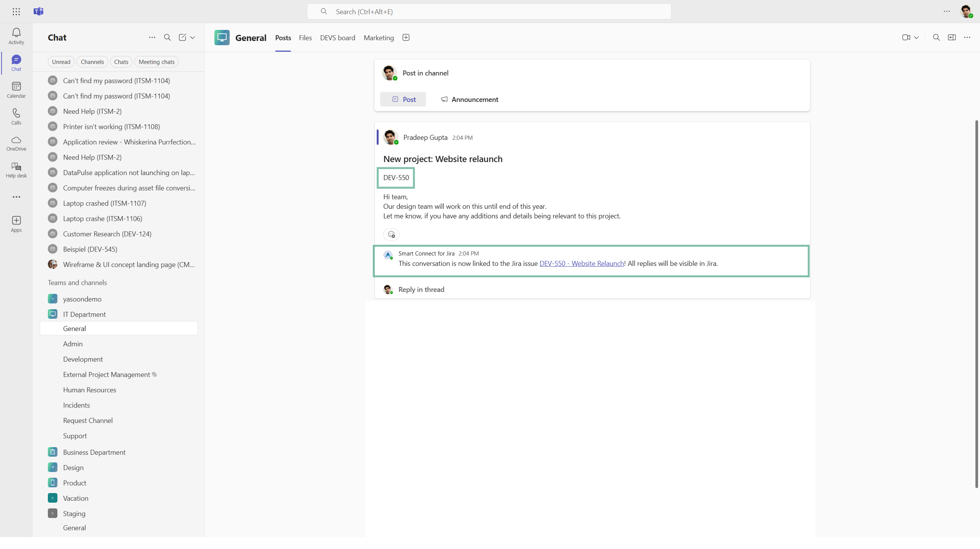Switch to the DEVS board tab
Viewport: 980px width, 549px height.
point(337,38)
